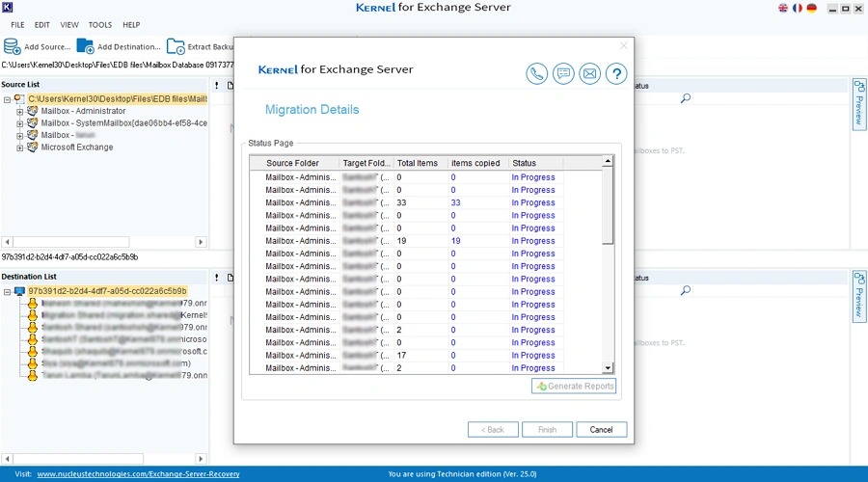
Task: Select the 97b391d2-b2d4 destination tree item
Action: [x=107, y=291]
